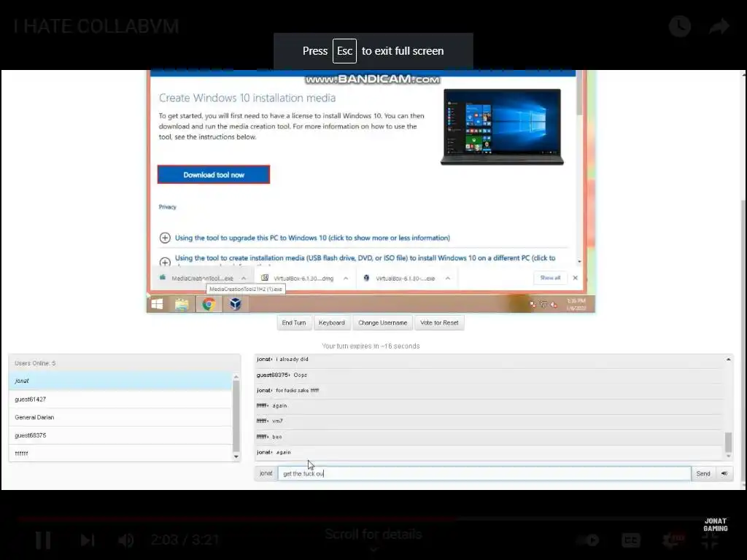Viewport: 747px width, 560px height.
Task: Open VirtualBox .dmg download menu chevron
Action: [346, 278]
